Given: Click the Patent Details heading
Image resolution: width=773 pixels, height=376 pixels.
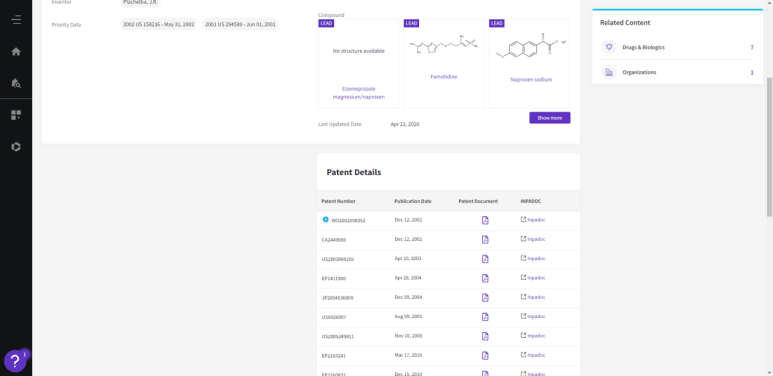Looking at the screenshot, I should coord(353,172).
